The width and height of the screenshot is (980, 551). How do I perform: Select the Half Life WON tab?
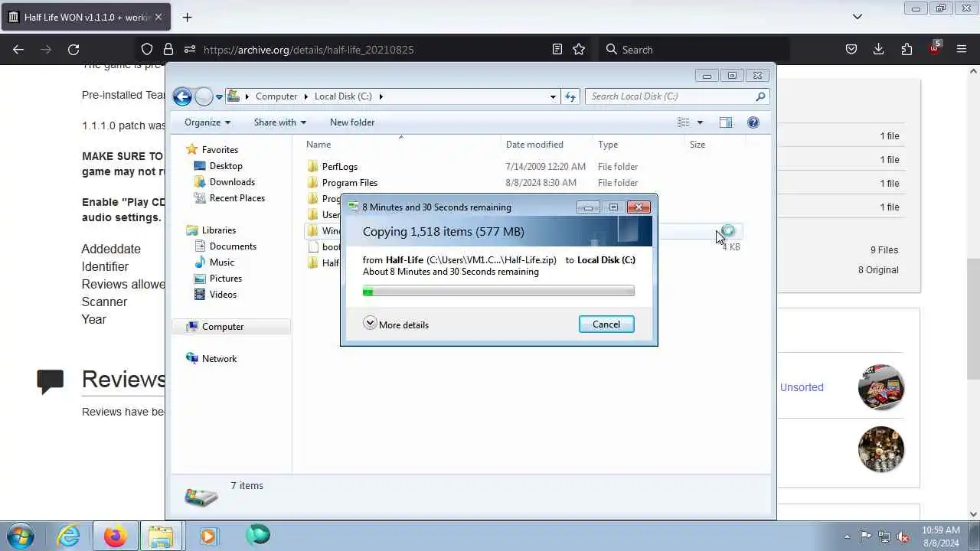87,17
